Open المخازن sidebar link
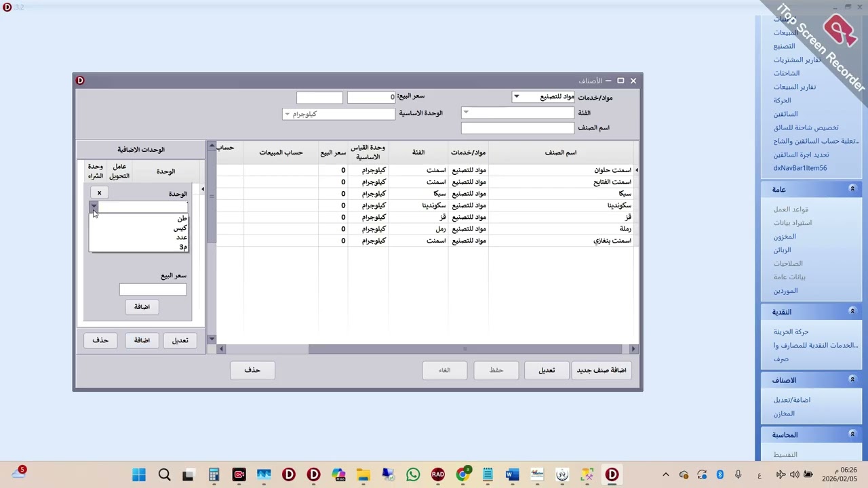This screenshot has height=488, width=868. 784,413
